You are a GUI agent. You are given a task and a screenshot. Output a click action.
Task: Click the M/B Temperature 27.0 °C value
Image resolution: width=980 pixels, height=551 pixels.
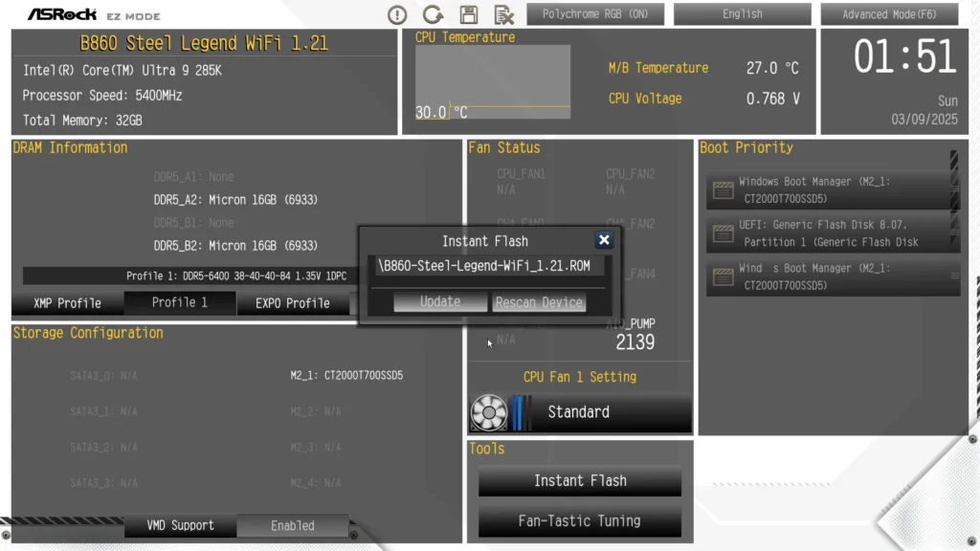point(772,68)
